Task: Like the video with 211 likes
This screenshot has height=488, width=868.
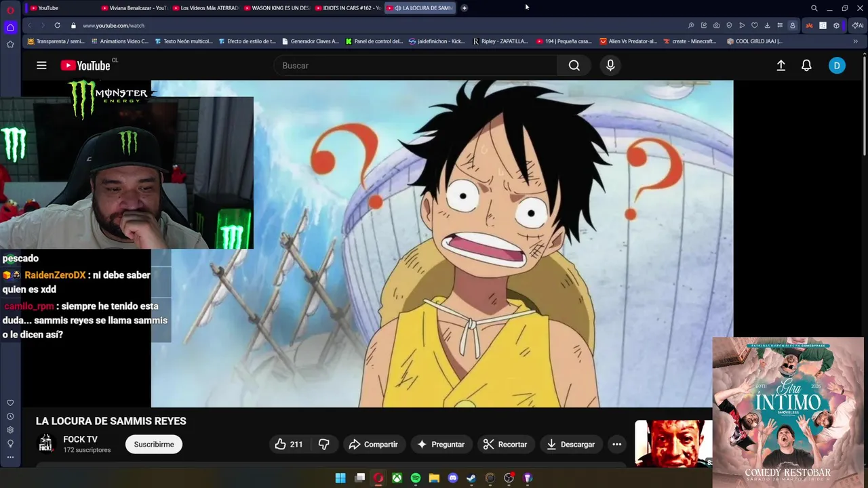Action: [x=289, y=444]
